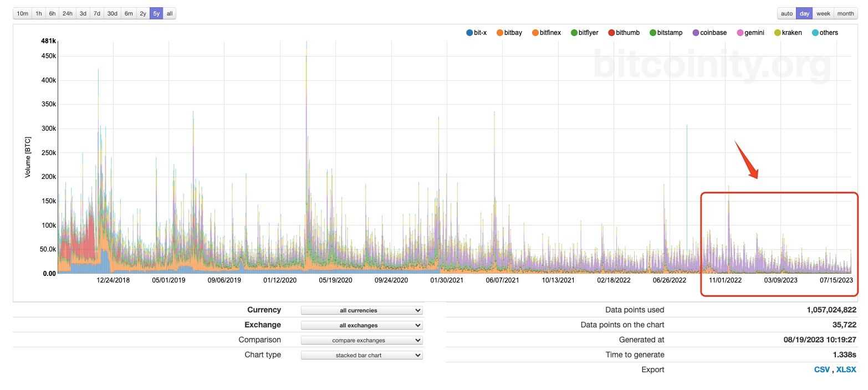This screenshot has width=868, height=390.
Task: Select the month interval tab
Action: point(845,13)
